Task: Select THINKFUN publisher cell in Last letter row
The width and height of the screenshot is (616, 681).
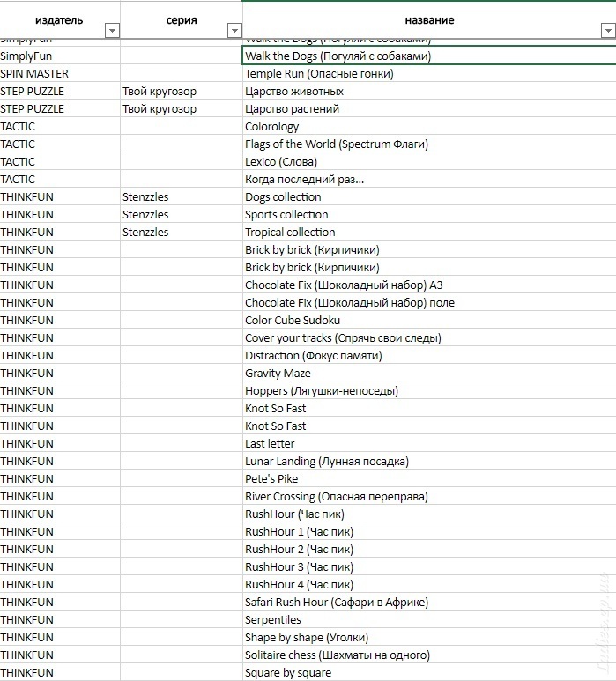Action: tap(60, 443)
